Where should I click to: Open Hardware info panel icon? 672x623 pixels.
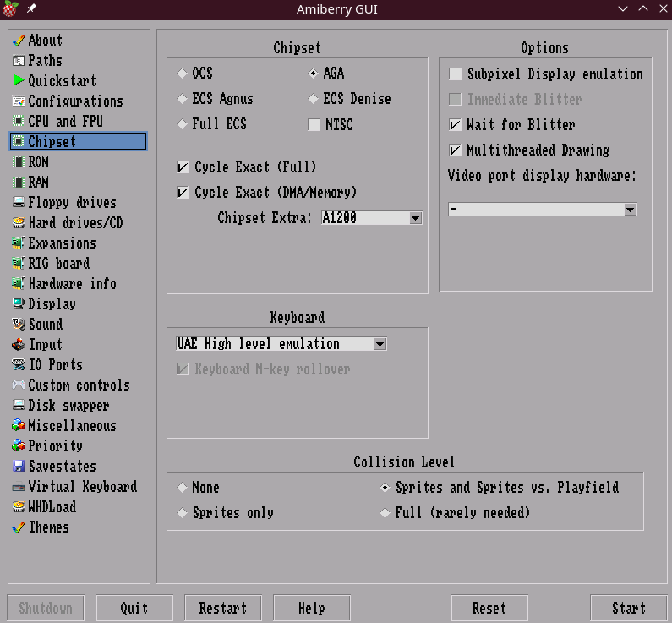click(x=19, y=284)
